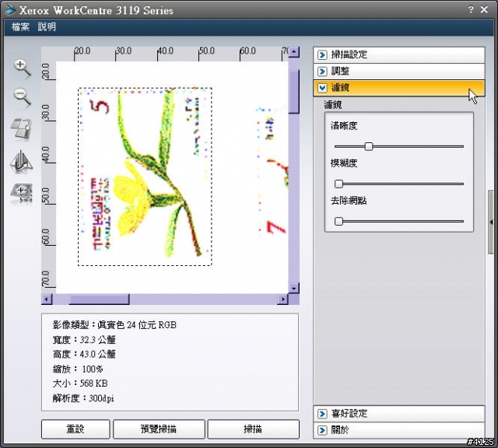Click the 縮放: 100% text
The height and width of the screenshot is (448, 498).
pos(78,369)
